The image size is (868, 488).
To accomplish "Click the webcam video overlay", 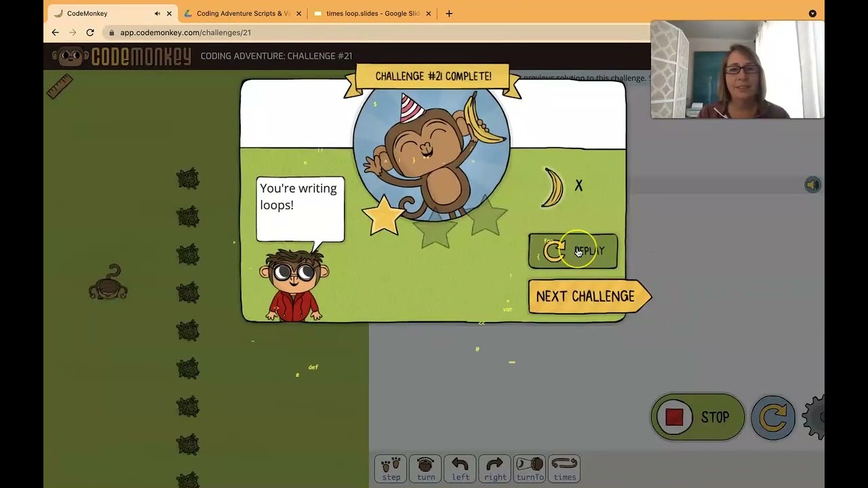I will point(737,69).
